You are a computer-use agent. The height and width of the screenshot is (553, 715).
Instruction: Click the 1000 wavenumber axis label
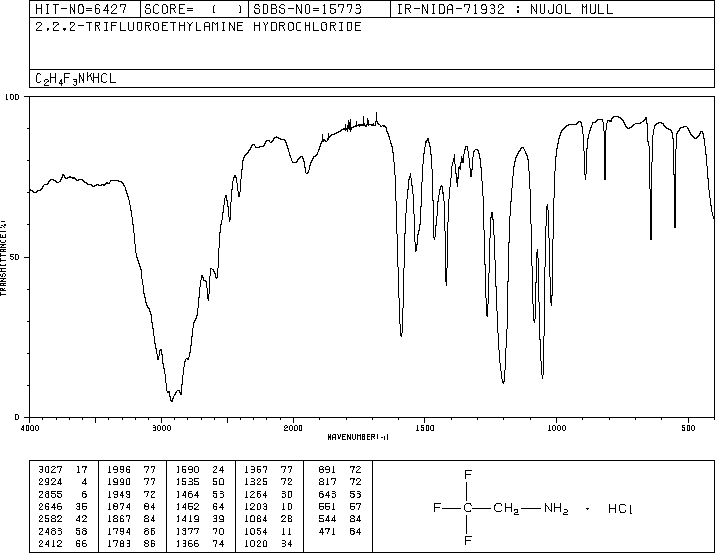[x=556, y=428]
